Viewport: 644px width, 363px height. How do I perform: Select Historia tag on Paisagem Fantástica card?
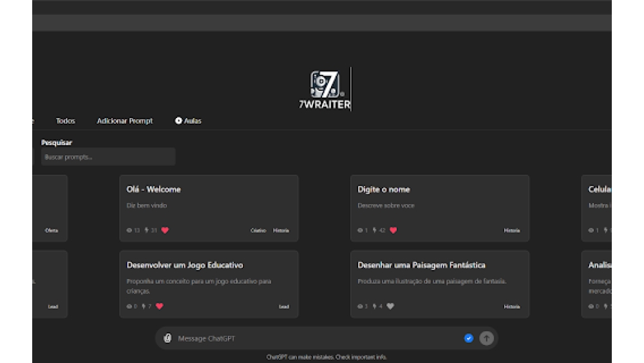[x=512, y=307]
